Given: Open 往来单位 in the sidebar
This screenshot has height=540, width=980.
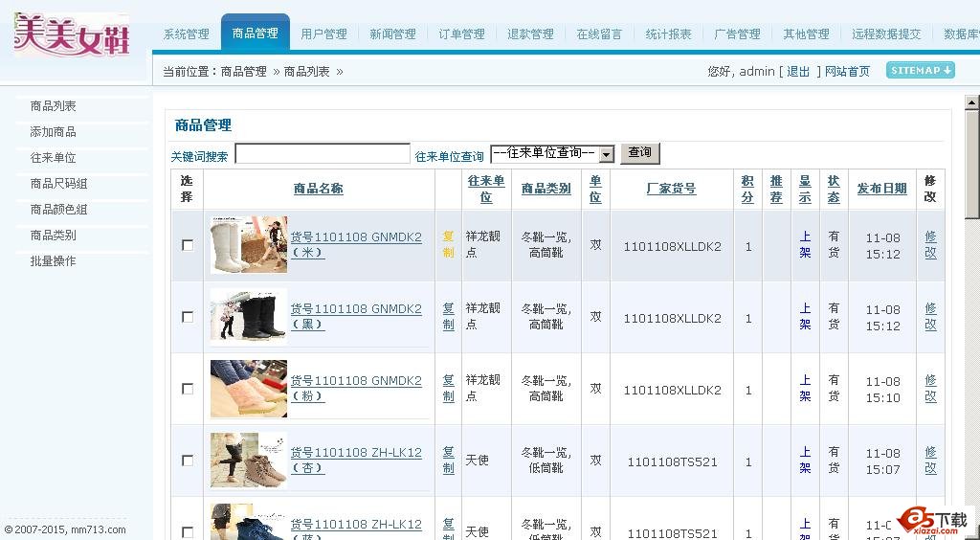Looking at the screenshot, I should tap(54, 157).
